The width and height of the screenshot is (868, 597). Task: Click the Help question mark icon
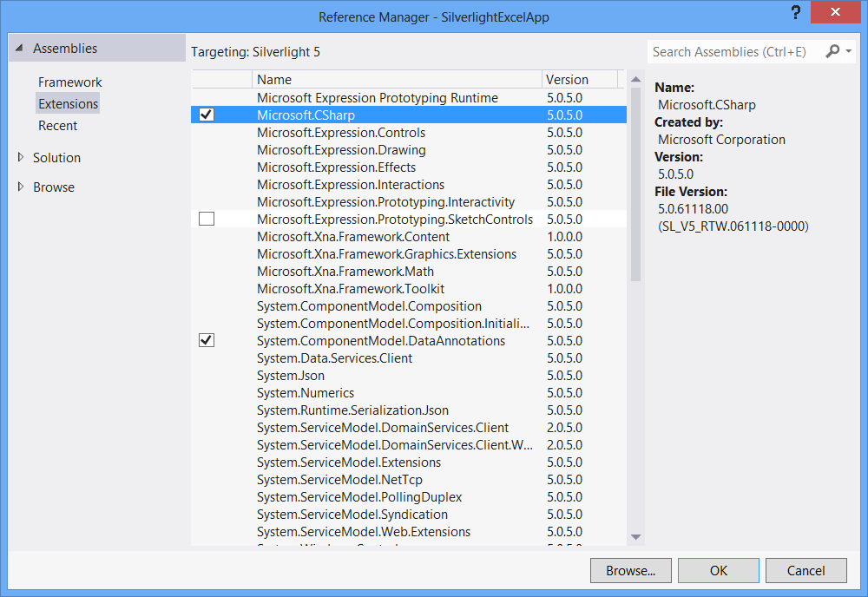pyautogui.click(x=795, y=13)
